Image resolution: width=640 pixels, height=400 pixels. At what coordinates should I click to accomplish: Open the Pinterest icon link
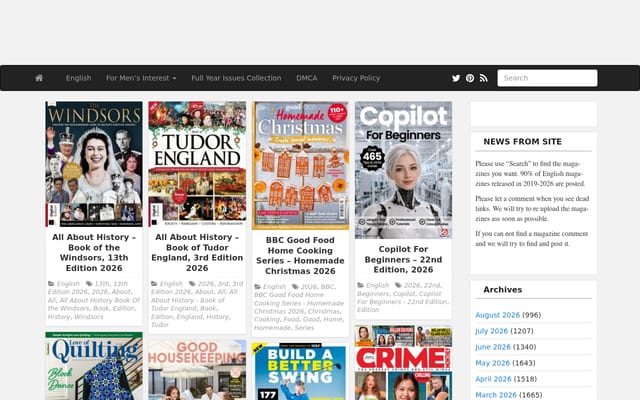coord(470,78)
